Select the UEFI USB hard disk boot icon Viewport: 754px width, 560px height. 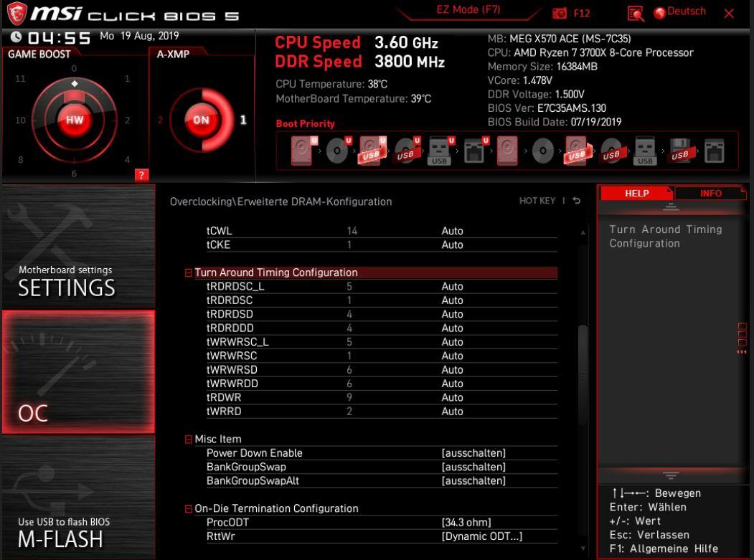coord(372,151)
